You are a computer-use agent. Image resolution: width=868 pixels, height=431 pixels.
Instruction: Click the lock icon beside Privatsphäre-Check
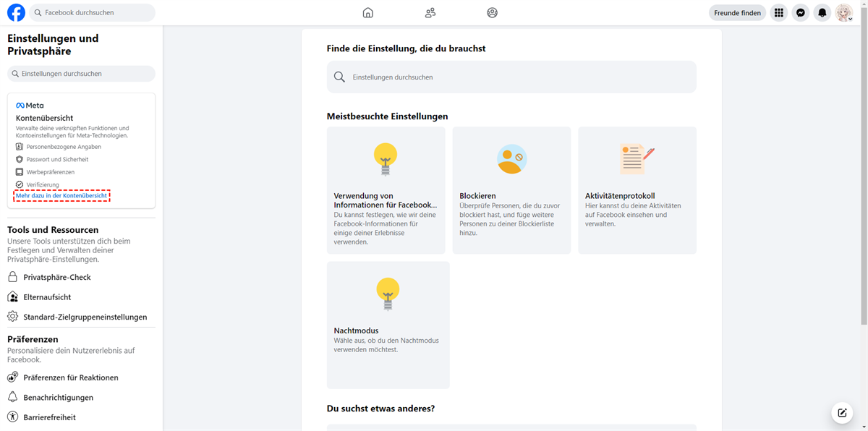(12, 277)
